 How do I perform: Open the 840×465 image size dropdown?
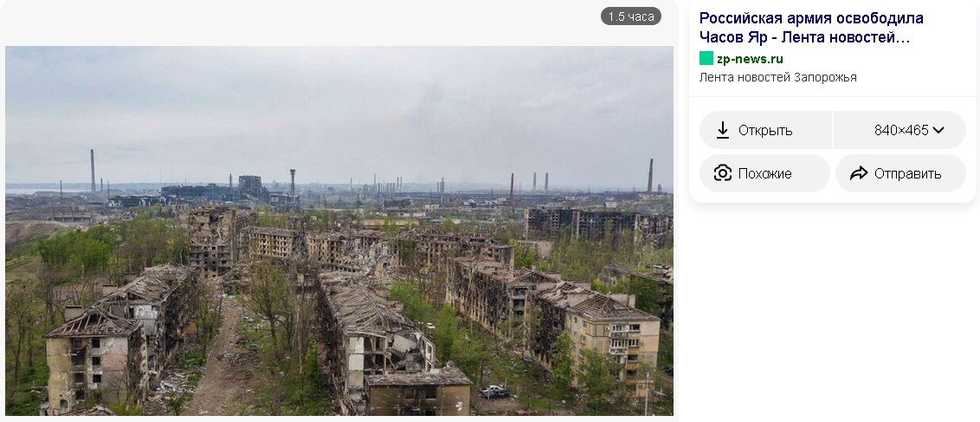pos(900,130)
